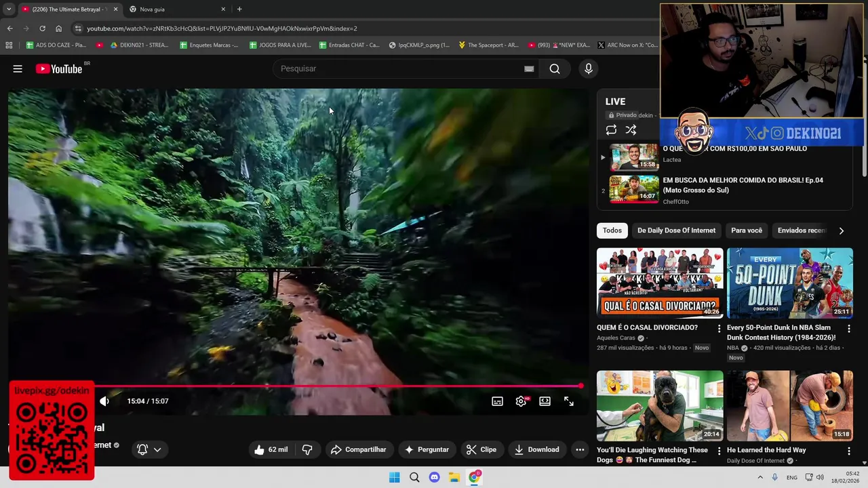Enter full screen mode
The image size is (868, 488).
[x=568, y=401]
